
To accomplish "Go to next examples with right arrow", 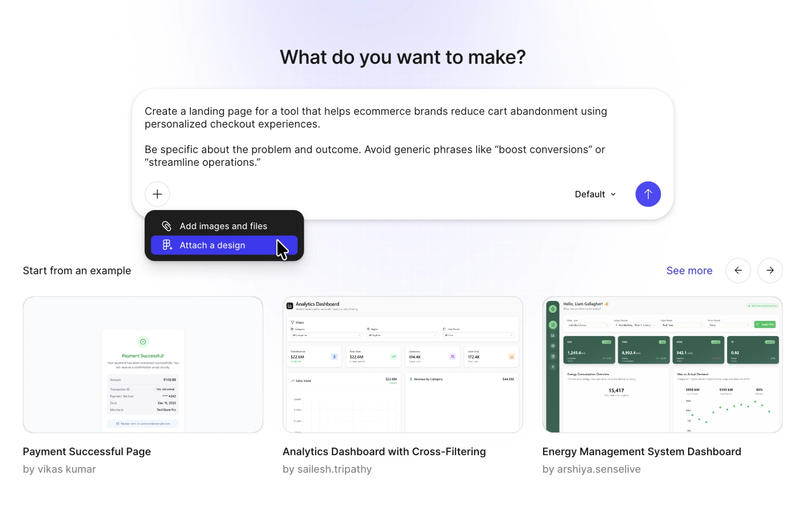I will pos(770,271).
